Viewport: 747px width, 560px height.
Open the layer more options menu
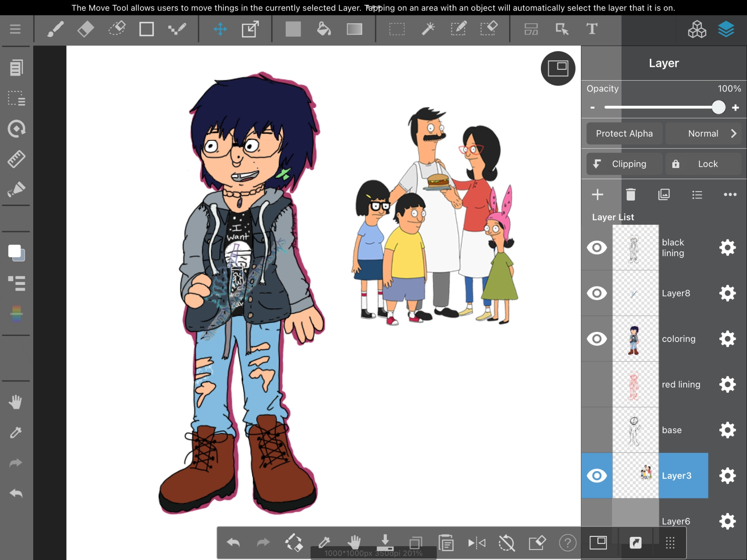(730, 195)
